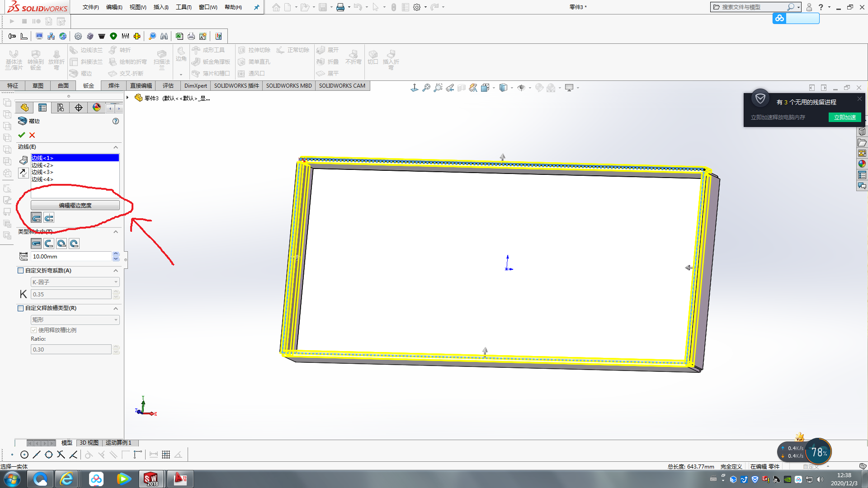Image resolution: width=868 pixels, height=488 pixels.
Task: Click the Excel design table icon
Action: [x=179, y=36]
